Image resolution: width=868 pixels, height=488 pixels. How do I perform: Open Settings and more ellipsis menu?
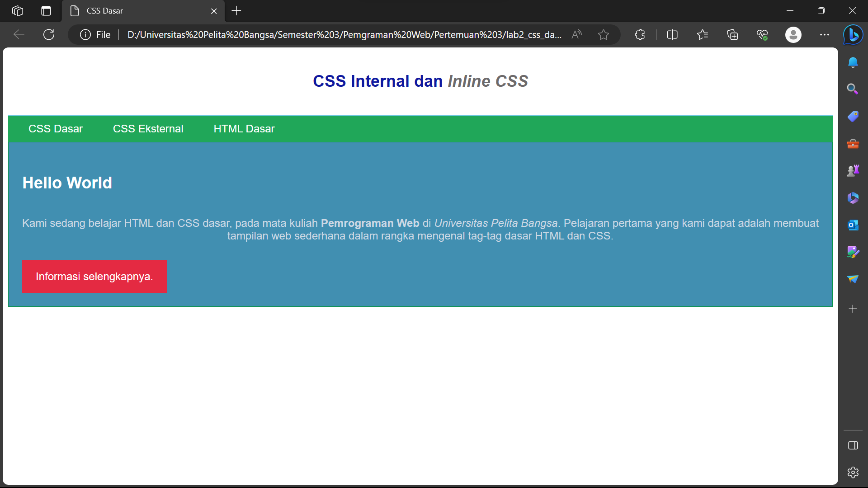tap(825, 35)
